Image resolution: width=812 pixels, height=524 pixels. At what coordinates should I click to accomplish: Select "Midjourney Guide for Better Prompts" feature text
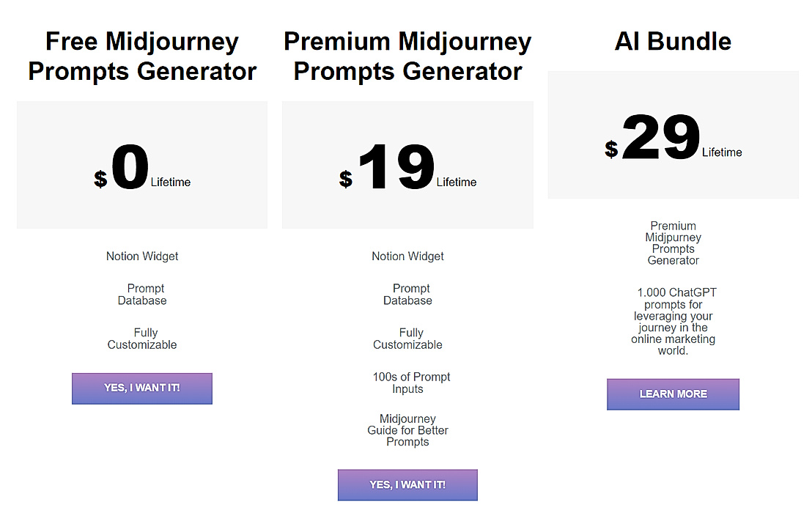pyautogui.click(x=407, y=430)
